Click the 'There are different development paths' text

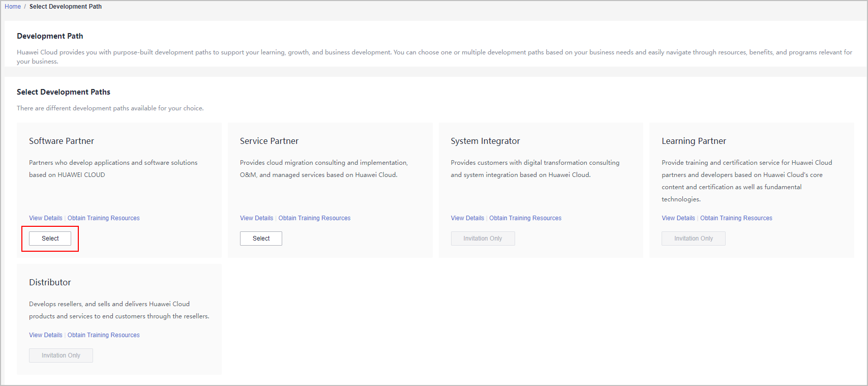(110, 108)
